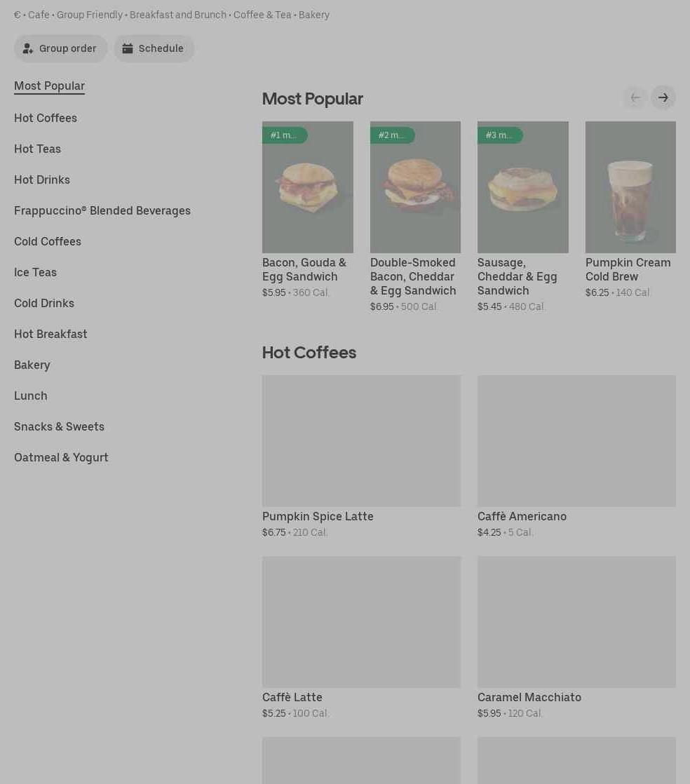Open Oatmeal & Yogurt category
Screen dimensions: 690x784
tap(61, 457)
